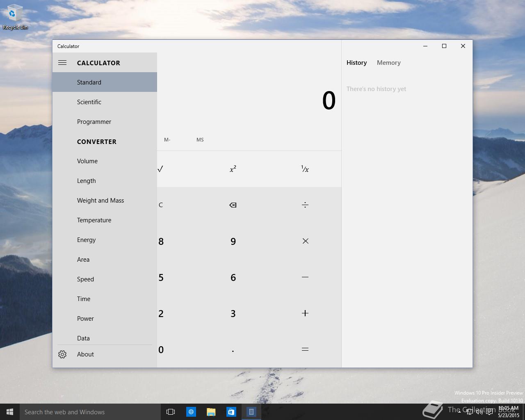Open the About settings gear

62,354
